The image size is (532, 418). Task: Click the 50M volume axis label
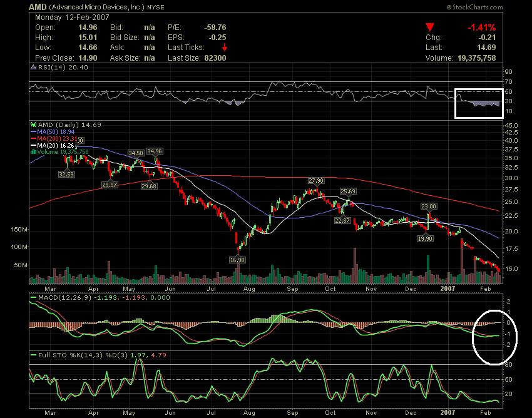click(x=21, y=265)
